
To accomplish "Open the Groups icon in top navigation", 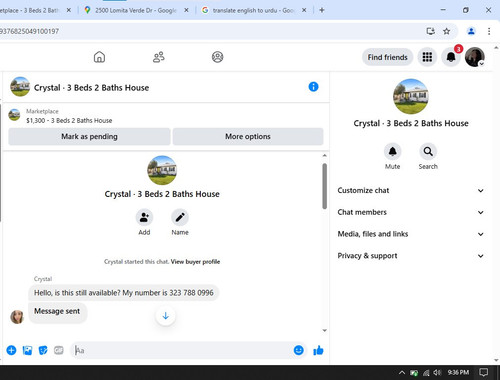I will [x=218, y=57].
